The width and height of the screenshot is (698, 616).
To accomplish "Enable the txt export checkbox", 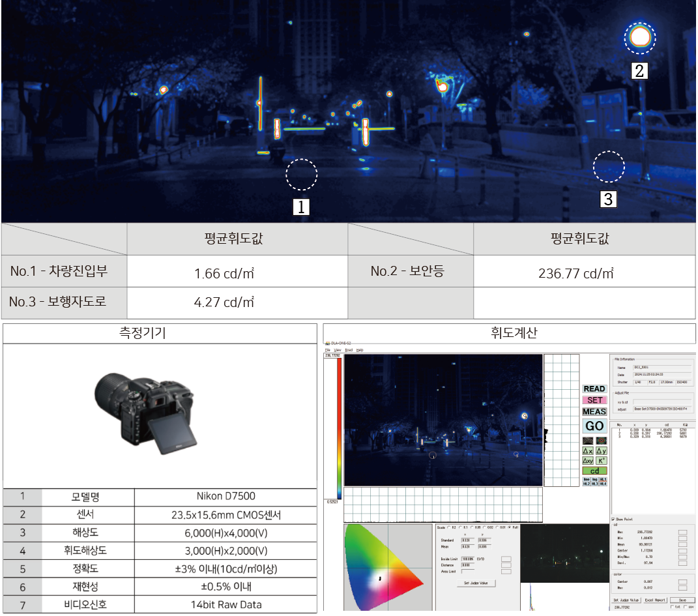I will click(672, 607).
